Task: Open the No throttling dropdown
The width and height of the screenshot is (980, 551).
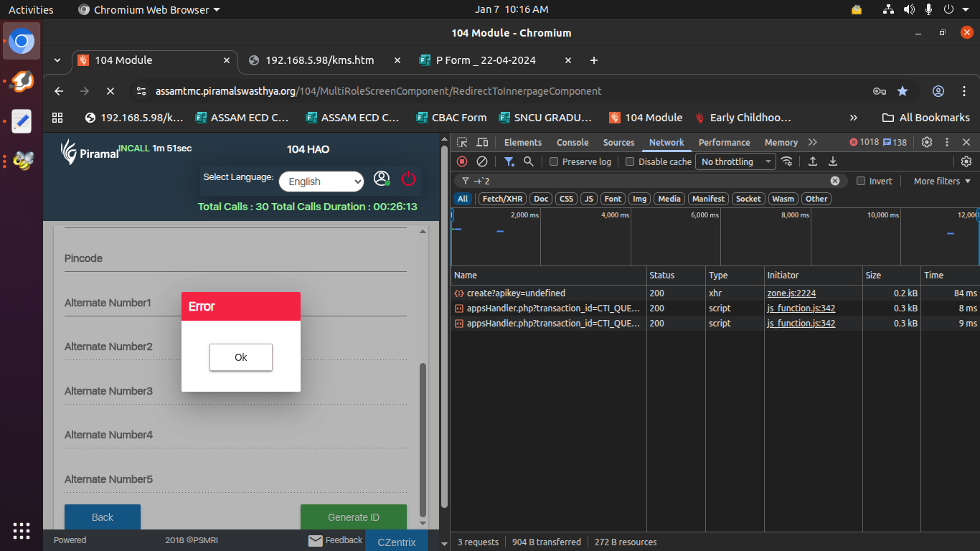Action: [x=737, y=161]
